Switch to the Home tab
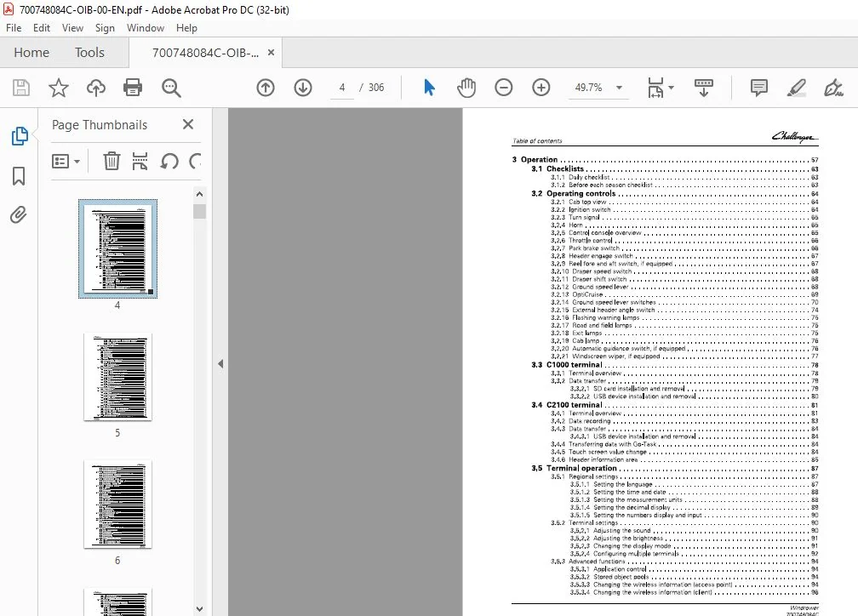858x616 pixels. coord(31,53)
